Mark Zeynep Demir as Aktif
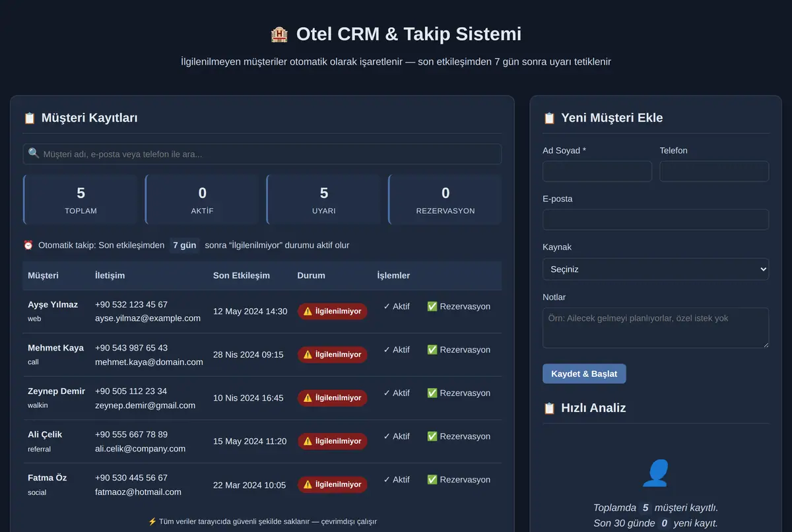This screenshot has width=792, height=532. click(397, 393)
